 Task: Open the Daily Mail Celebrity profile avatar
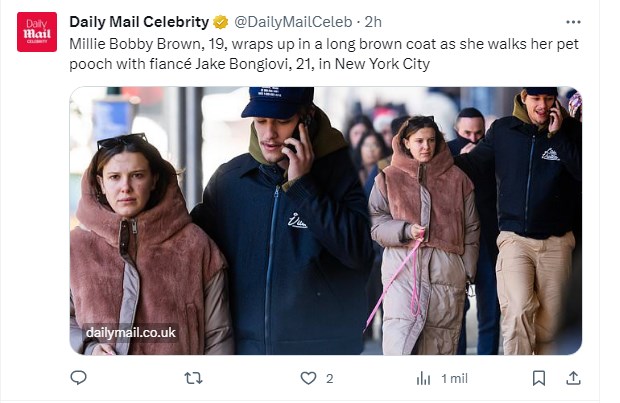[37, 32]
